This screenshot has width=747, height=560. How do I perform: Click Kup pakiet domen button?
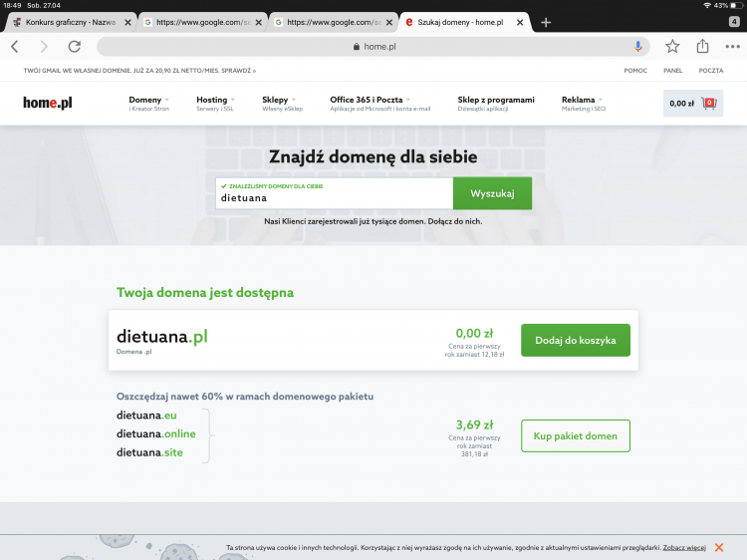point(575,435)
